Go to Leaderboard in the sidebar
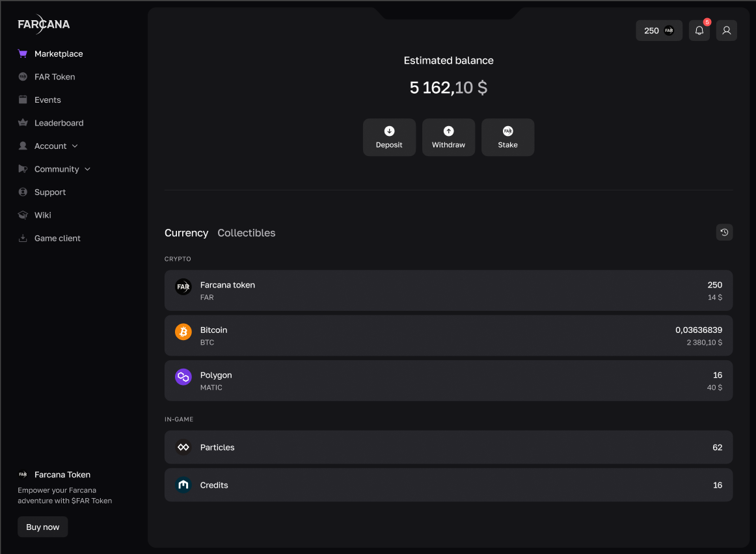This screenshot has height=554, width=756. [x=59, y=123]
